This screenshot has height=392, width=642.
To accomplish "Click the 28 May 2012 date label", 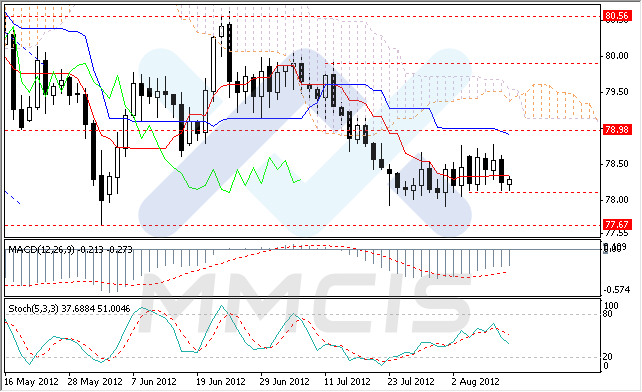I will 95,382.
